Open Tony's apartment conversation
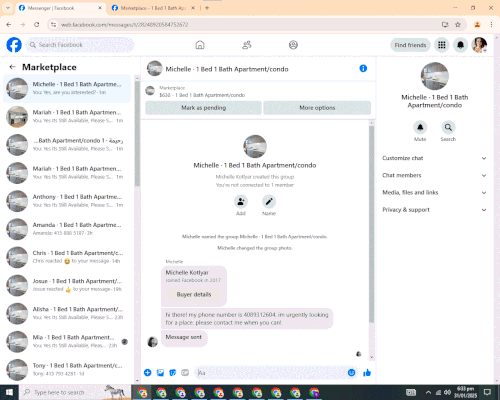Screen dimensions: 500x400 [67, 369]
